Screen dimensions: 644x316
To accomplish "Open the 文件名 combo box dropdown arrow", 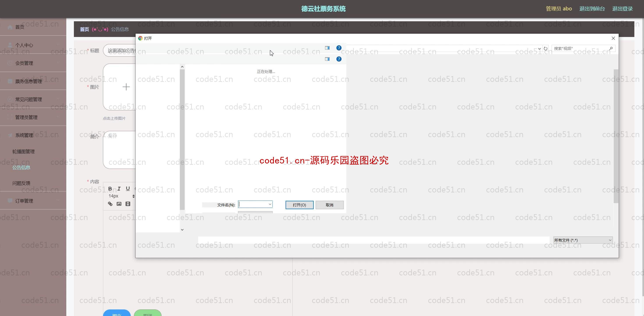I will click(x=270, y=204).
